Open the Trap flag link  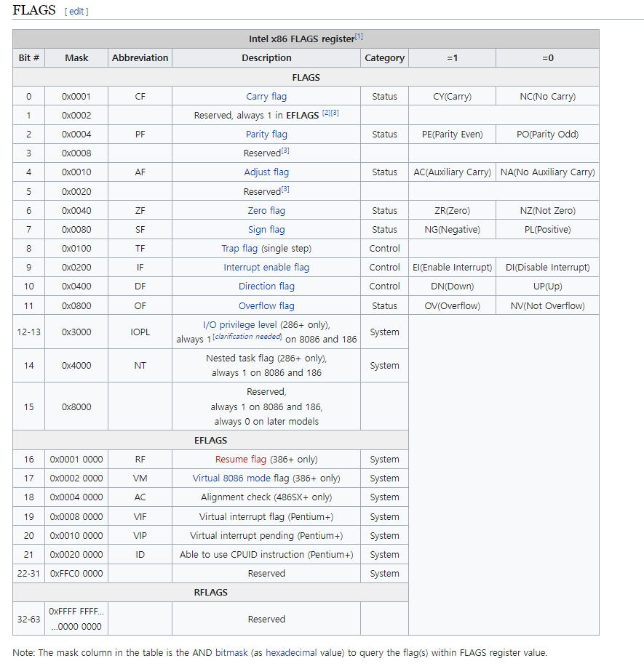point(239,248)
